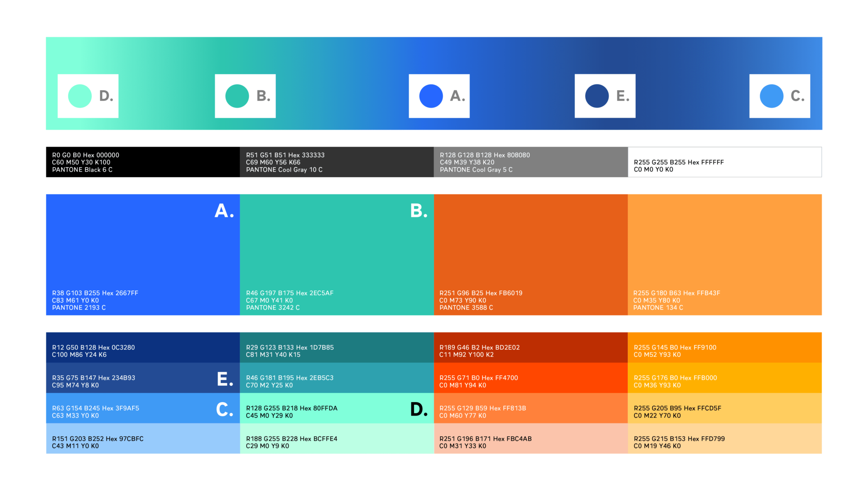
Task: Click the teal circle labeled B.
Action: [x=237, y=96]
